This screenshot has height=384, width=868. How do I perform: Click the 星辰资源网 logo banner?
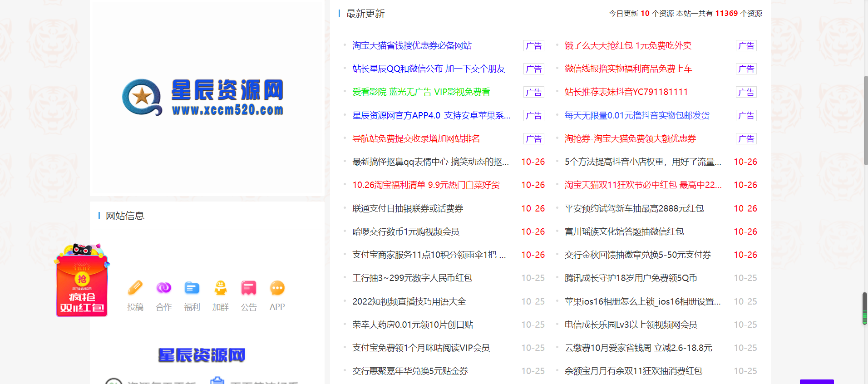(x=203, y=97)
